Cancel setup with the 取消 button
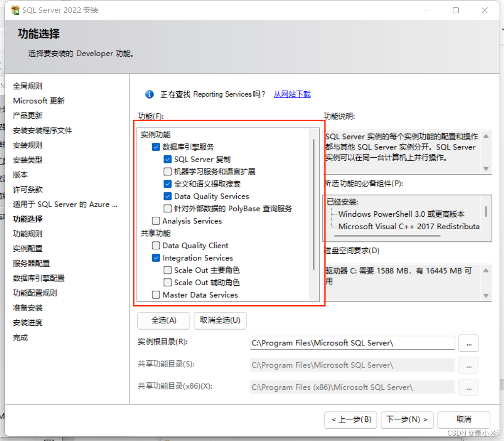This screenshot has width=504, height=441. pos(464,420)
